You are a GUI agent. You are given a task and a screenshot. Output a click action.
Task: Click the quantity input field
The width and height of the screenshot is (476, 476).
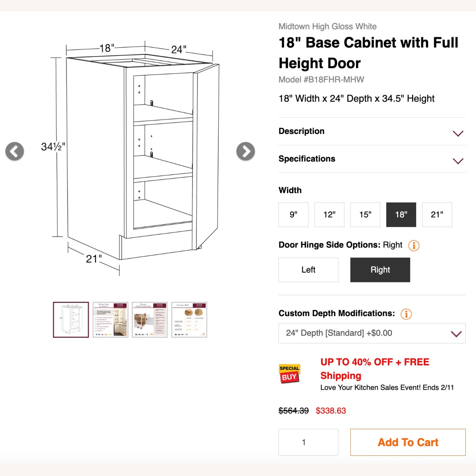coord(308,442)
